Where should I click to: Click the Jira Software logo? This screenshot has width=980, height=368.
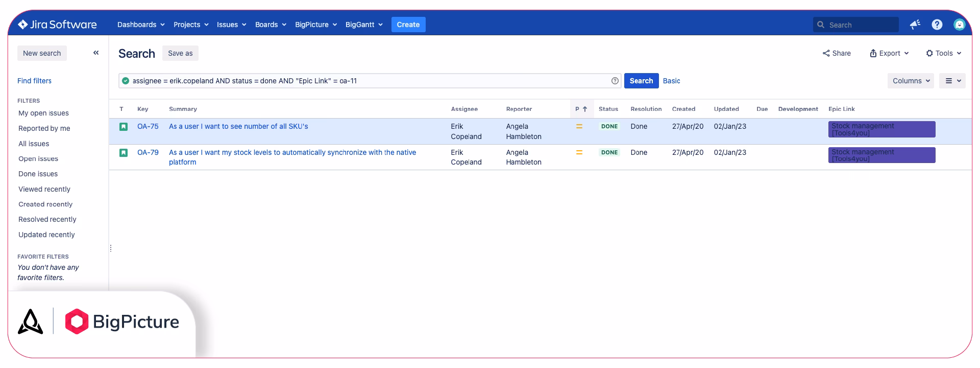coord(57,25)
